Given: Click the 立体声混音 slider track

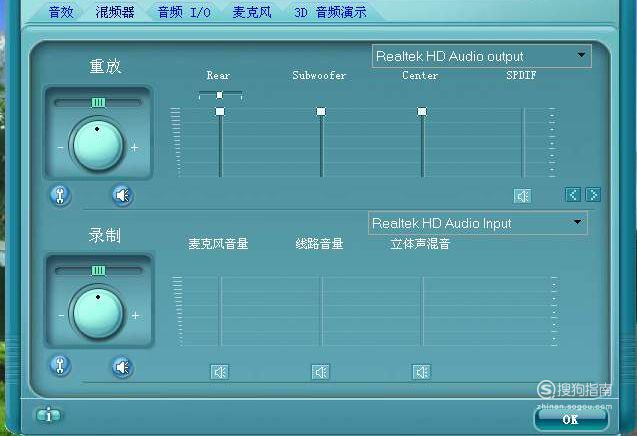Looking at the screenshot, I should 423,311.
